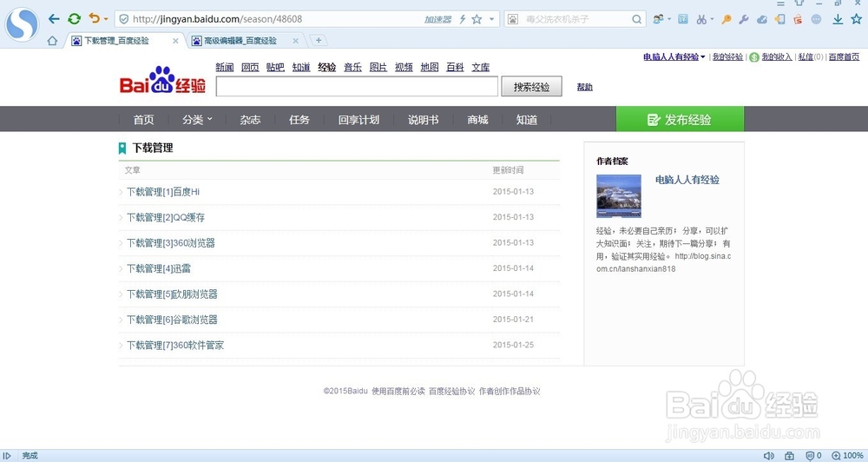Click the round more-extensions ellipsis icon
The image size is (868, 462).
(816, 19)
